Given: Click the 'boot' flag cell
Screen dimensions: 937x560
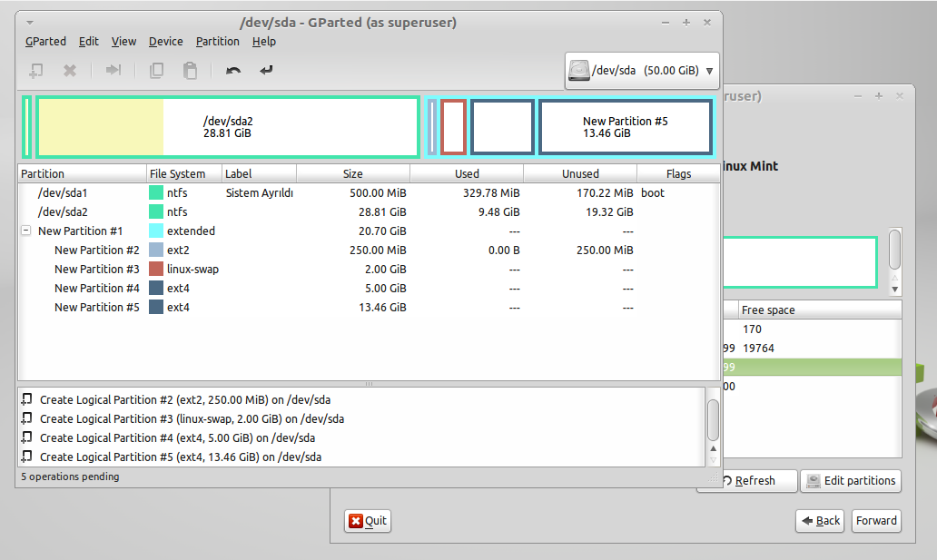Looking at the screenshot, I should click(x=653, y=193).
